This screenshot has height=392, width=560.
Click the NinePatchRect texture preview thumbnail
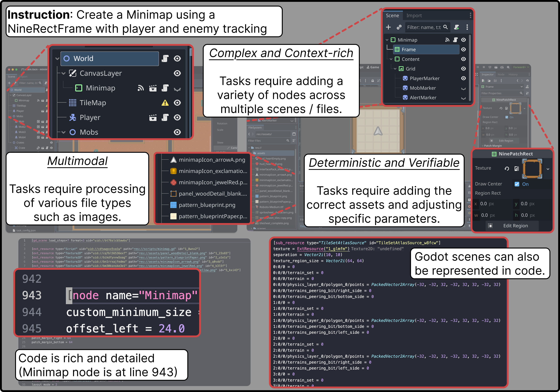532,168
